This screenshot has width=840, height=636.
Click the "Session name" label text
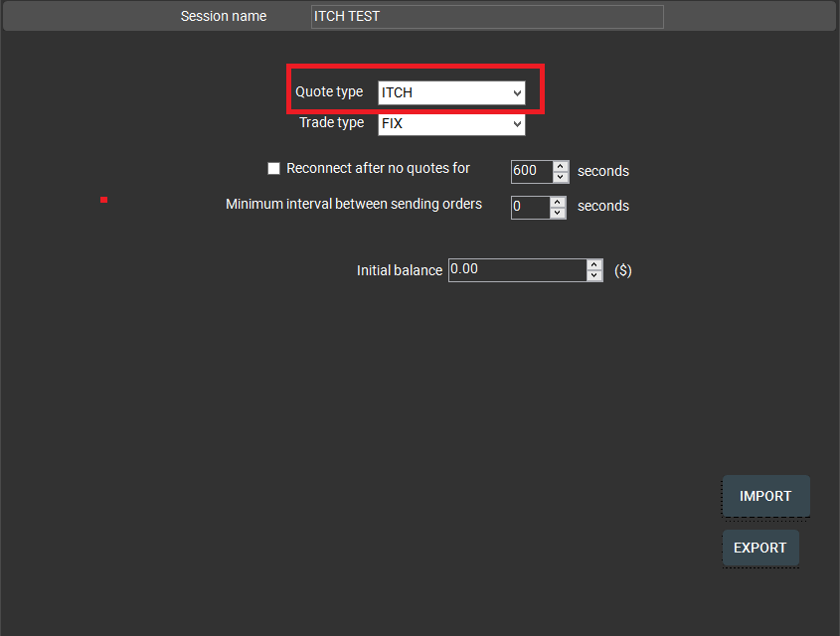click(x=224, y=17)
